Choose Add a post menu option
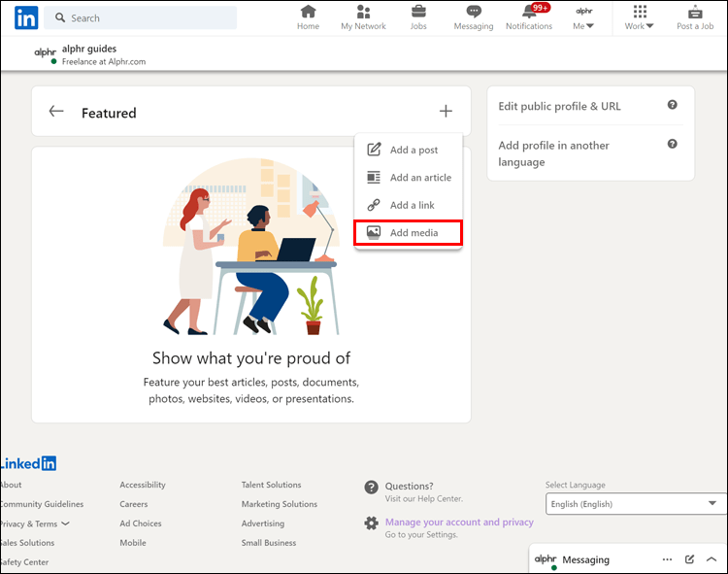This screenshot has width=728, height=574. 409,150
